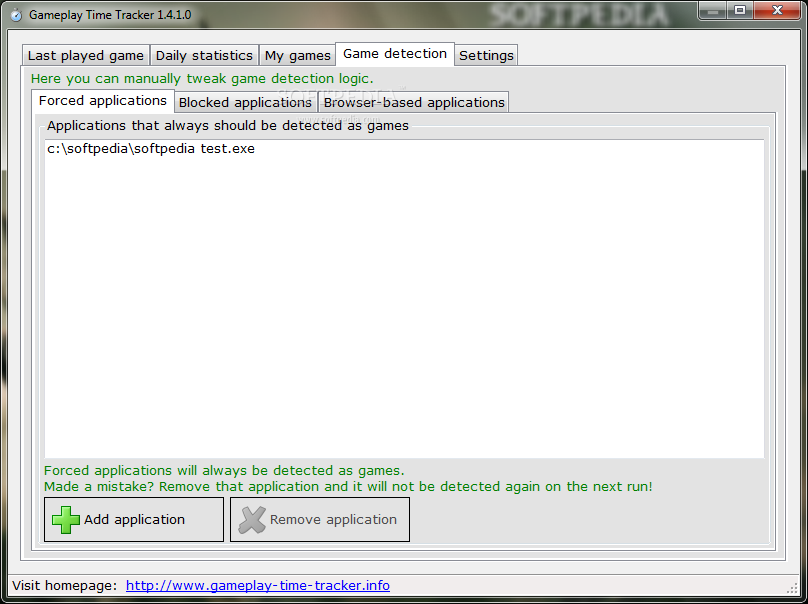Screen dimensions: 808x604
Task: Select the softpedia test.exe list entry
Action: point(151,149)
